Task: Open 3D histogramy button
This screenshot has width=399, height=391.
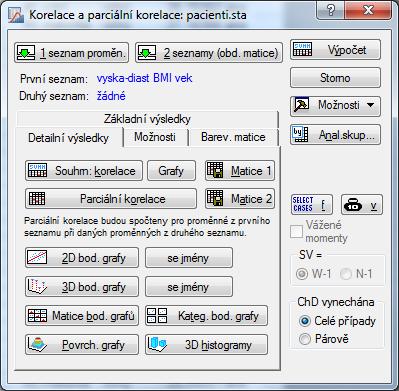Action: [x=206, y=345]
